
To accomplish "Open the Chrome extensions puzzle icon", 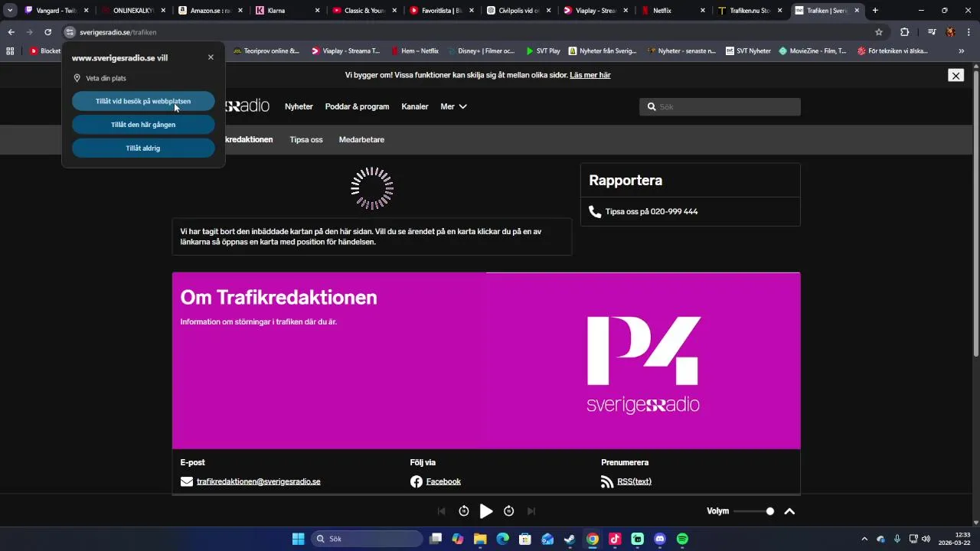I will click(x=905, y=32).
